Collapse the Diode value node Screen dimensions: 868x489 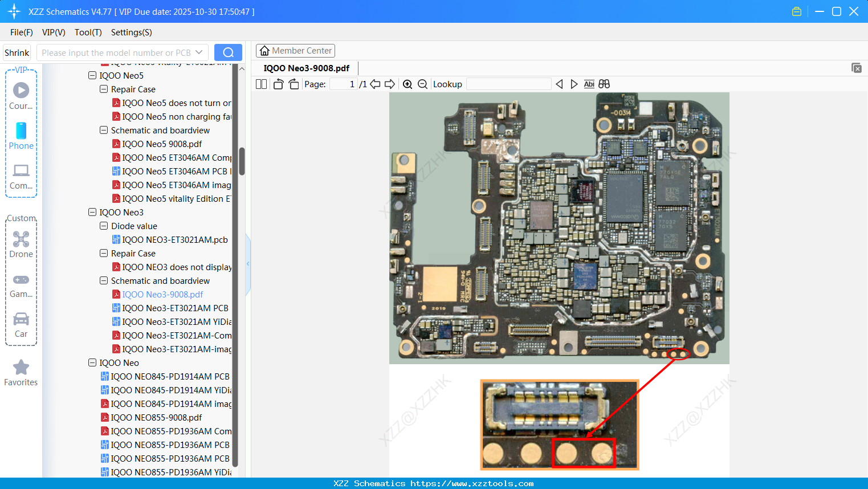coord(104,226)
